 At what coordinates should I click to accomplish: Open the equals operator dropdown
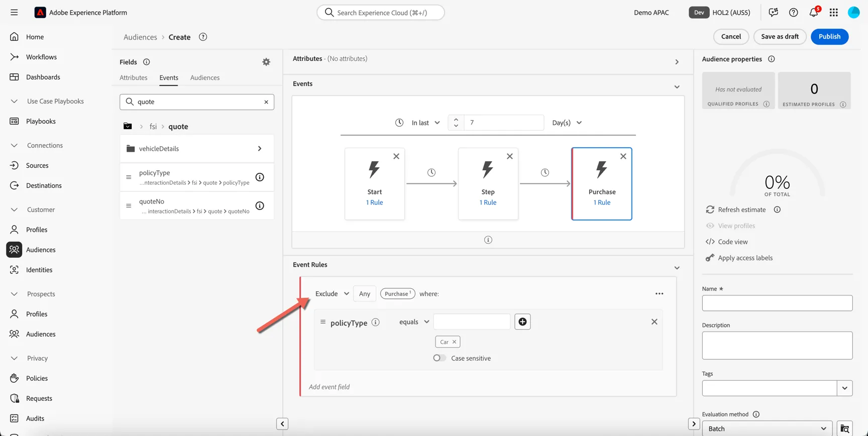[x=414, y=322]
